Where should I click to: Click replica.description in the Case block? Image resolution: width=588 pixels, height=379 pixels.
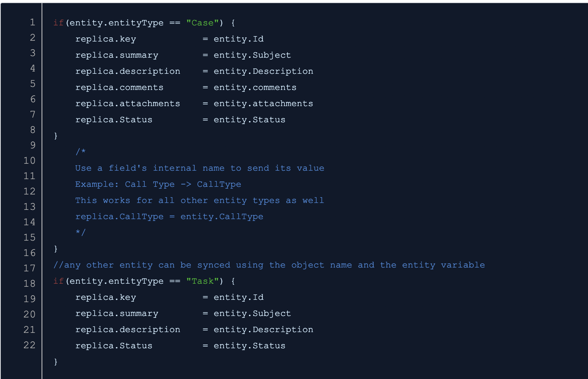point(127,71)
